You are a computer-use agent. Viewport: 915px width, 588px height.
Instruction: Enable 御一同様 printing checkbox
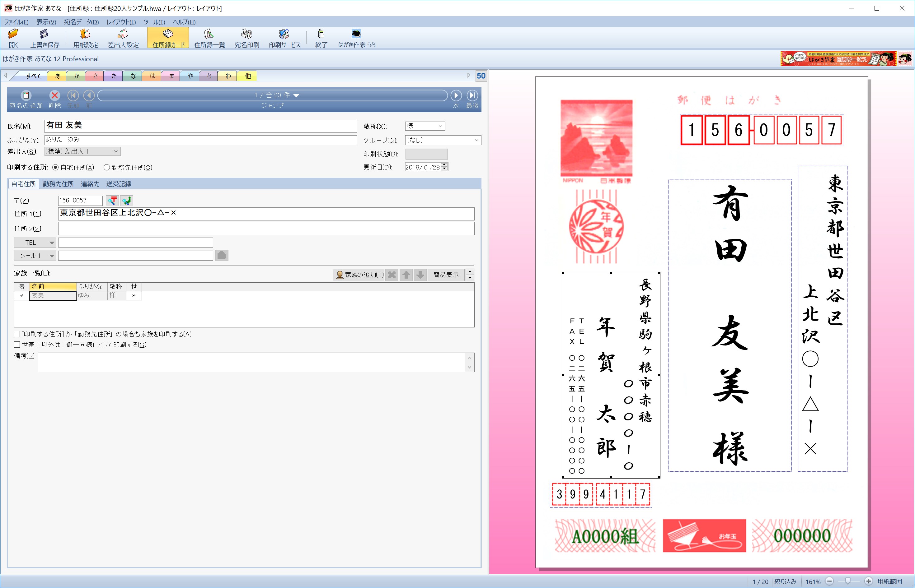(17, 345)
